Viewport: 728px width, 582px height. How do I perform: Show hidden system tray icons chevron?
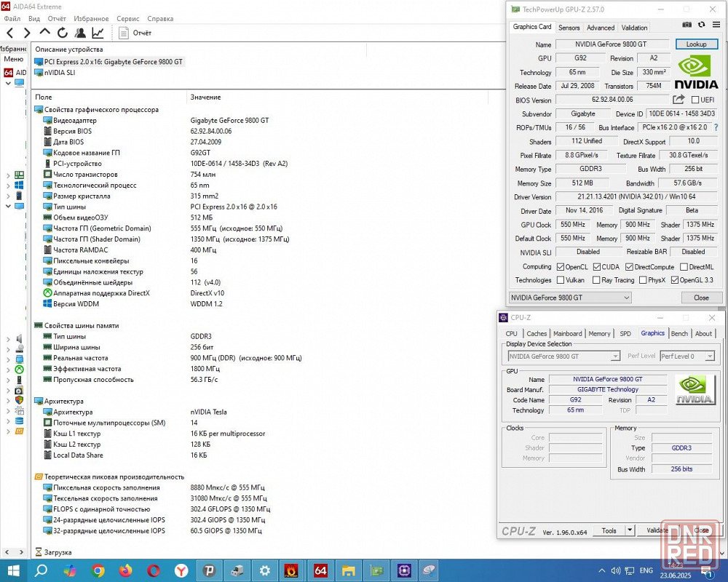[x=602, y=570]
